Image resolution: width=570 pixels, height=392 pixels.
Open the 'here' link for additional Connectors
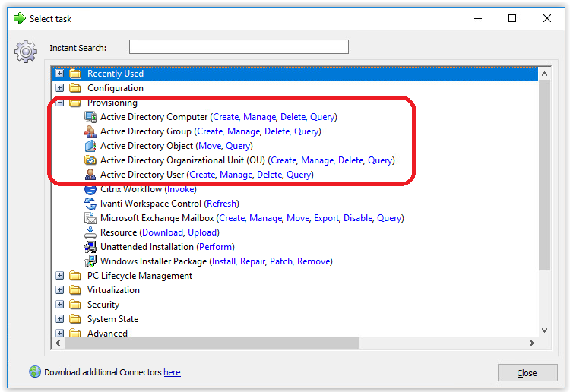172,372
